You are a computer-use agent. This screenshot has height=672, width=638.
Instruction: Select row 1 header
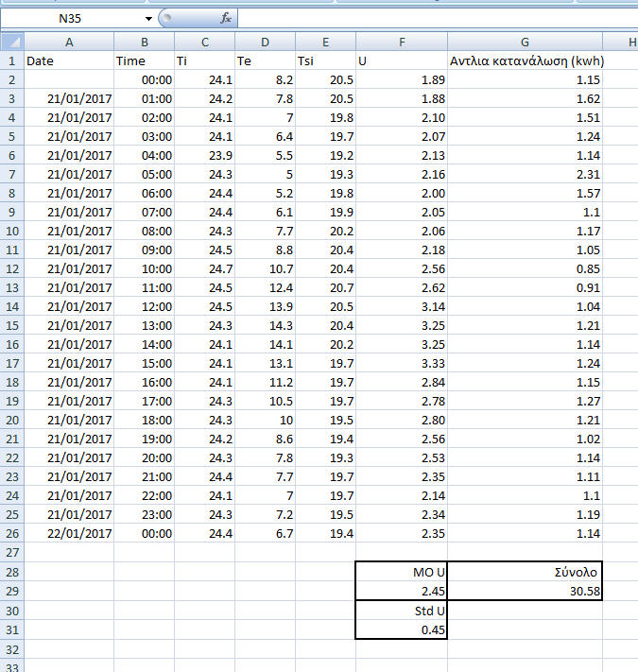(12, 60)
